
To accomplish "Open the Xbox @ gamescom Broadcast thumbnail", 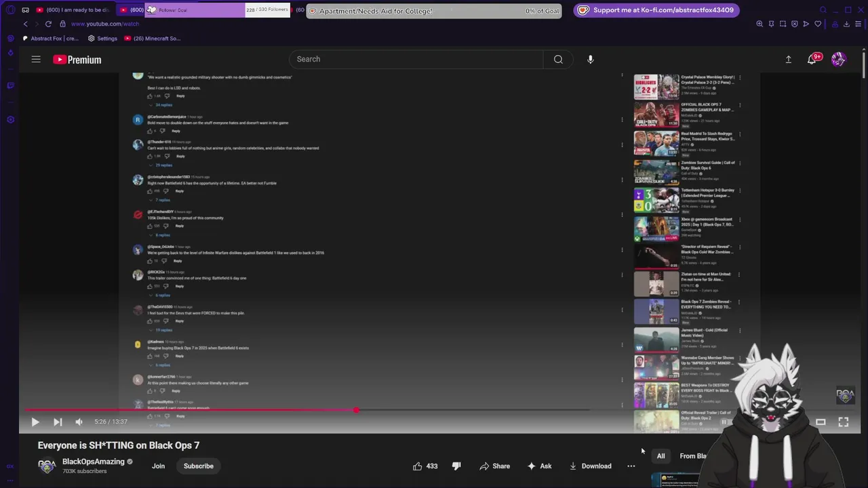I will coord(656,228).
